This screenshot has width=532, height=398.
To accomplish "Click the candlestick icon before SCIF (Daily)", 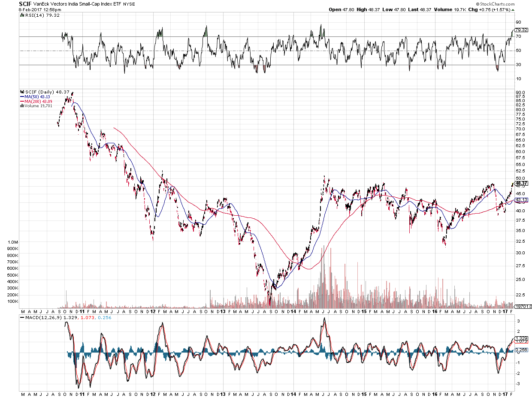I will pos(22,92).
